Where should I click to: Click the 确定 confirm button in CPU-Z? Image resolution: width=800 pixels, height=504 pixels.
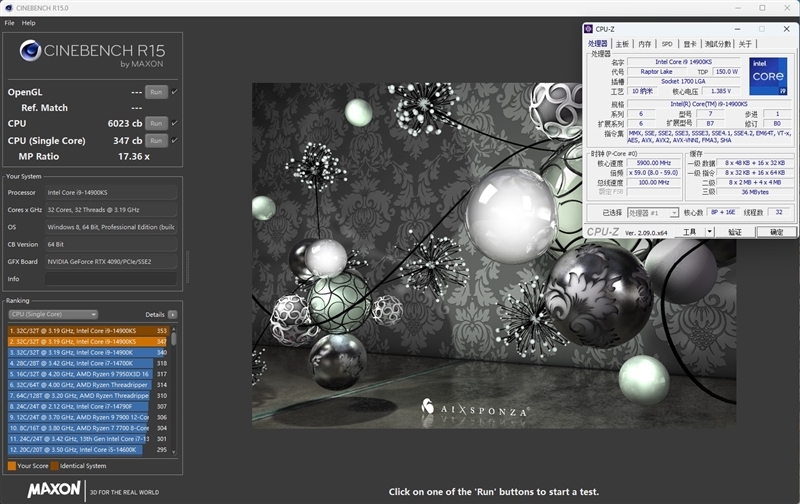[776, 232]
